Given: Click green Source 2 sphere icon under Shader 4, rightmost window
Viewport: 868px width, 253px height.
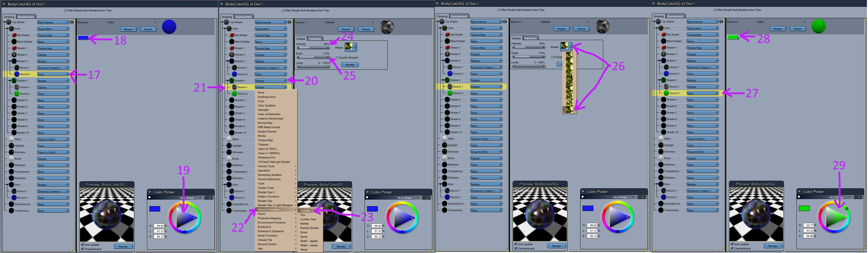Looking at the screenshot, I should coord(666,93).
